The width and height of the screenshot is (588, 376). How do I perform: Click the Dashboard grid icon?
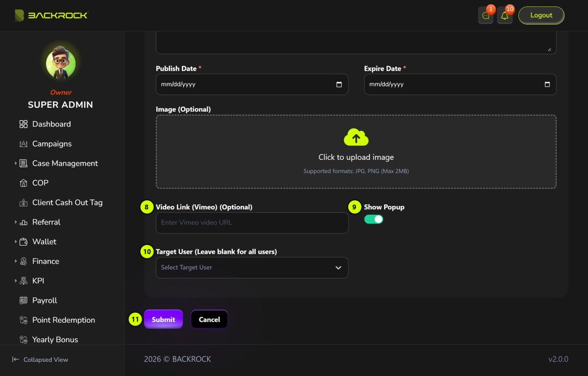tap(24, 124)
